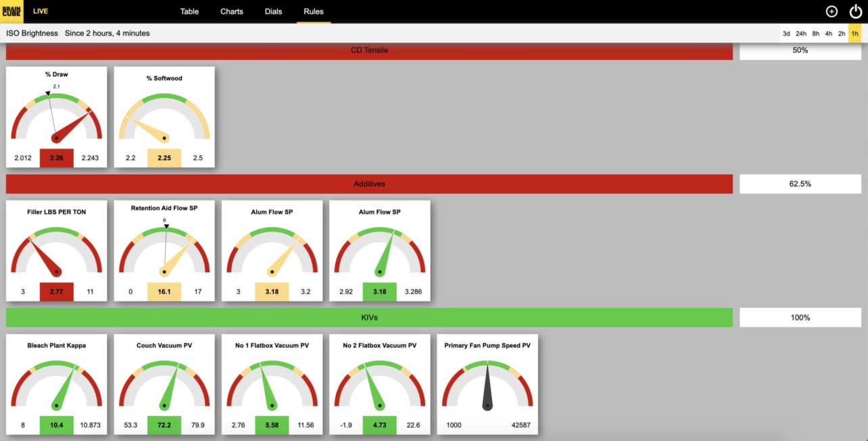Click the Bleach Plant Kappa value 10.4
868x441 pixels.
[56, 425]
